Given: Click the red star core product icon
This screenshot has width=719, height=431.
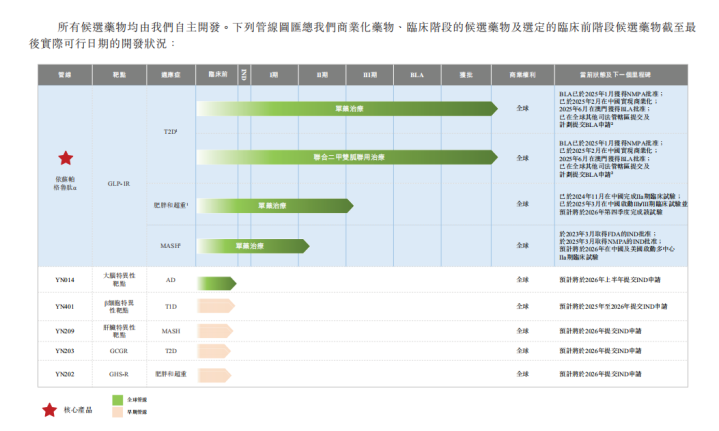Looking at the screenshot, I should 65,158.
